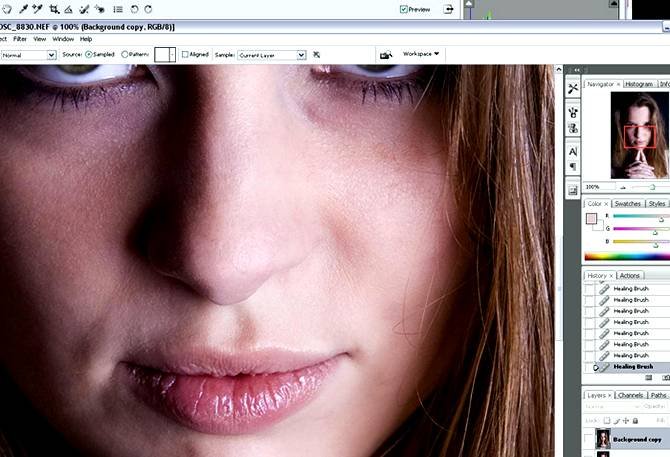This screenshot has width=670, height=457.
Task: Click the rotate counterclockwise icon
Action: (x=134, y=8)
